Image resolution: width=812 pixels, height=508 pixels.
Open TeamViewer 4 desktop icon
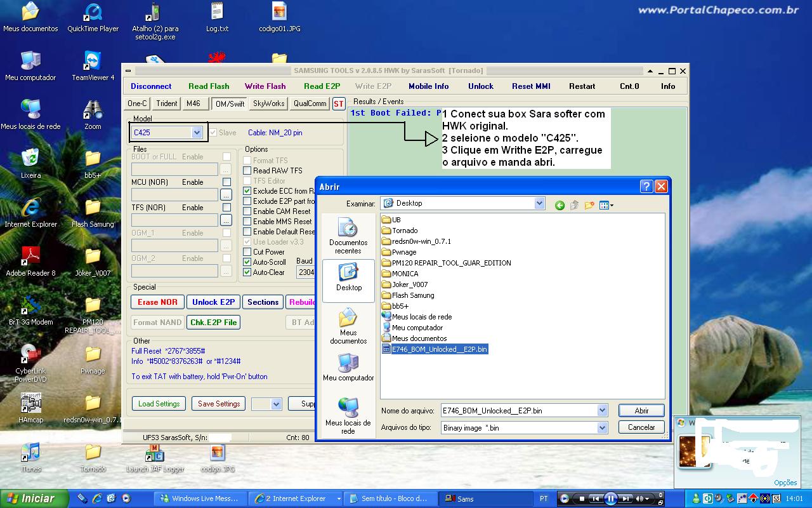93,65
